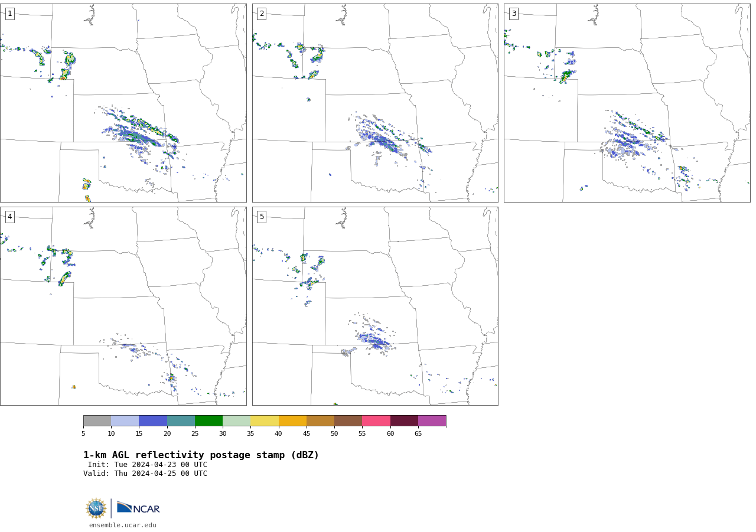Viewport: 756px width, 532px height.
Task: Open ensemble member 2 map panel
Action: click(x=375, y=103)
